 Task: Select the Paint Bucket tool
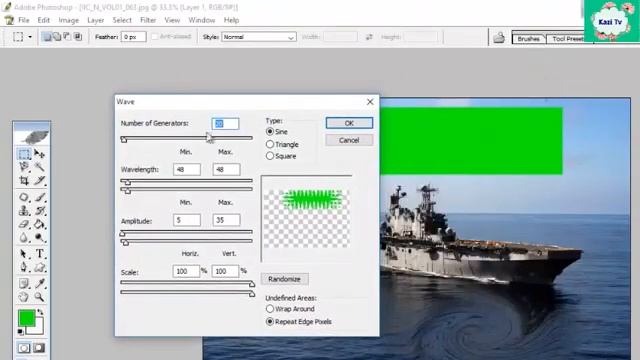(x=39, y=224)
